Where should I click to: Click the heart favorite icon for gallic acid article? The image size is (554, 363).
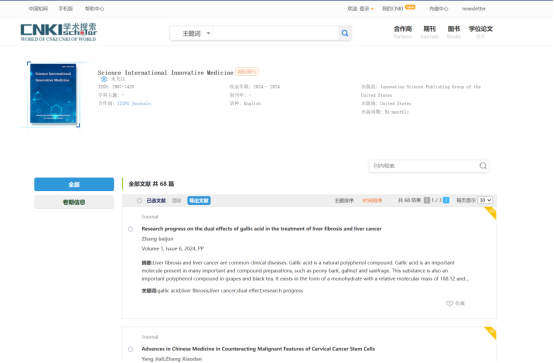(449, 303)
